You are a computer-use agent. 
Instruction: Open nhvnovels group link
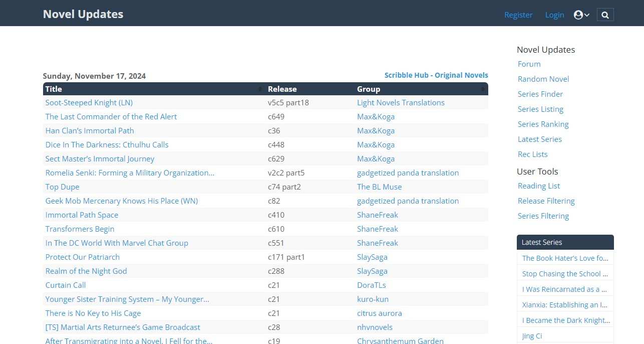coord(375,327)
